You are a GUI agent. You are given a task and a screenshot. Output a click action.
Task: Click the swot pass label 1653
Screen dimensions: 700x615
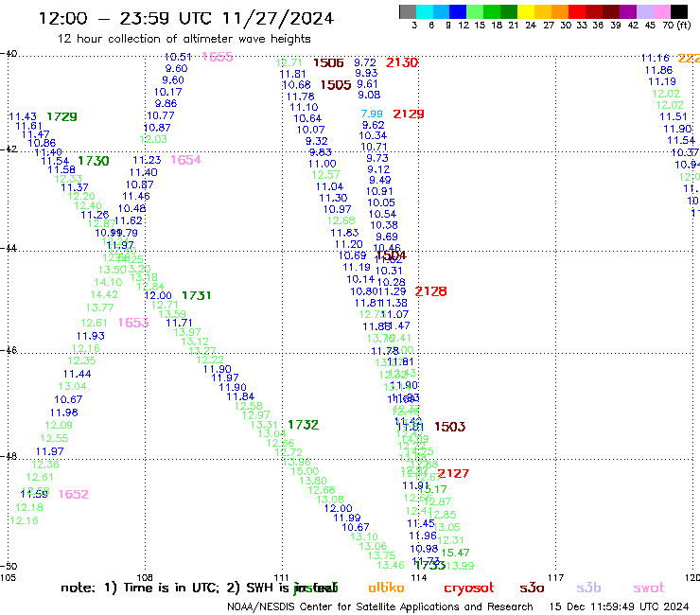click(x=133, y=323)
